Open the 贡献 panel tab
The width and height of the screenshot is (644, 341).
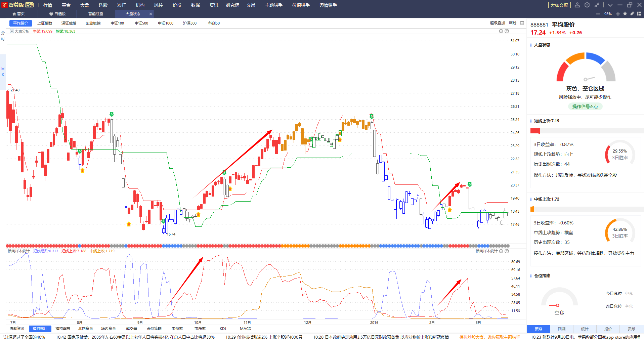[x=632, y=329]
